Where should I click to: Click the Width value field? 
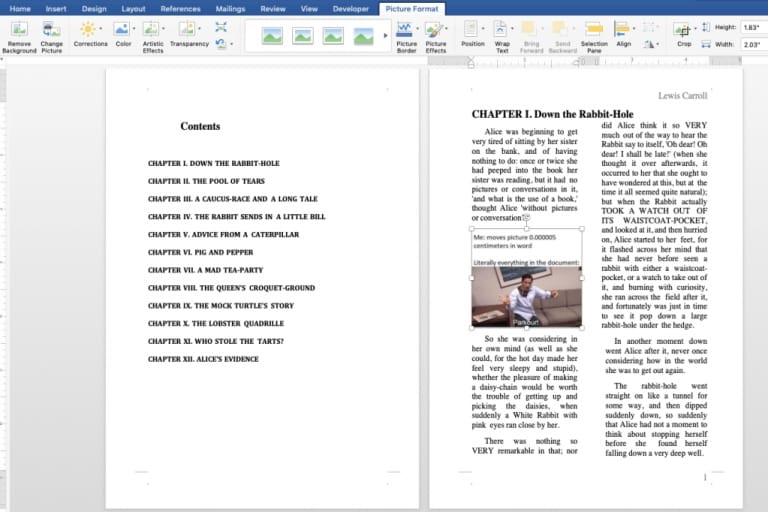(754, 45)
